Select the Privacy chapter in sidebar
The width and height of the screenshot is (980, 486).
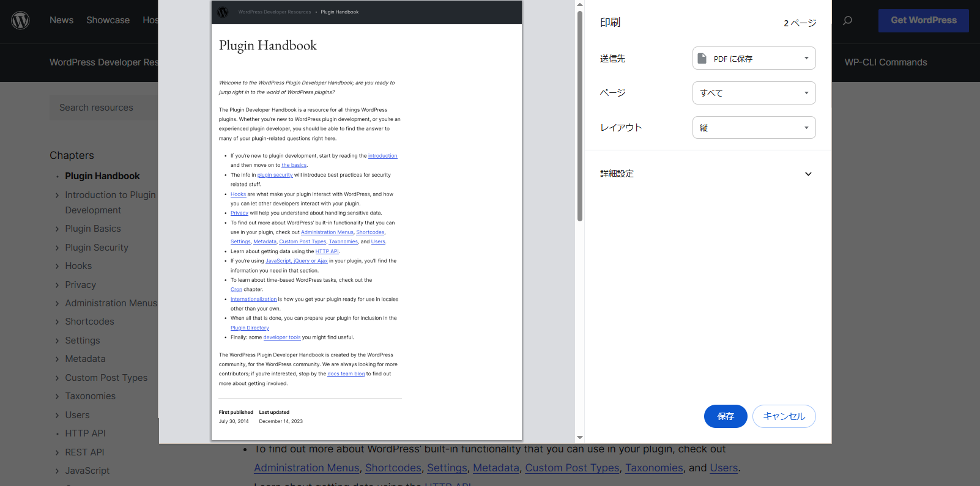[81, 285]
